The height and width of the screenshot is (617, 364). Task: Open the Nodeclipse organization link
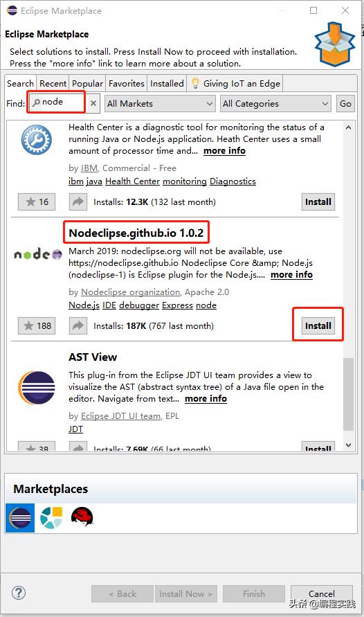[131, 292]
